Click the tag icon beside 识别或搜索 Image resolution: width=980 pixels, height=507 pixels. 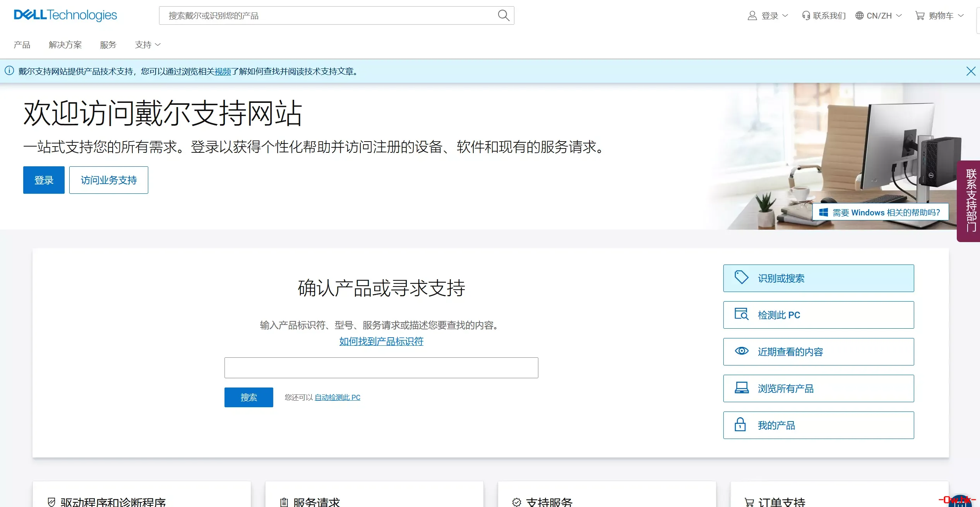pyautogui.click(x=742, y=277)
